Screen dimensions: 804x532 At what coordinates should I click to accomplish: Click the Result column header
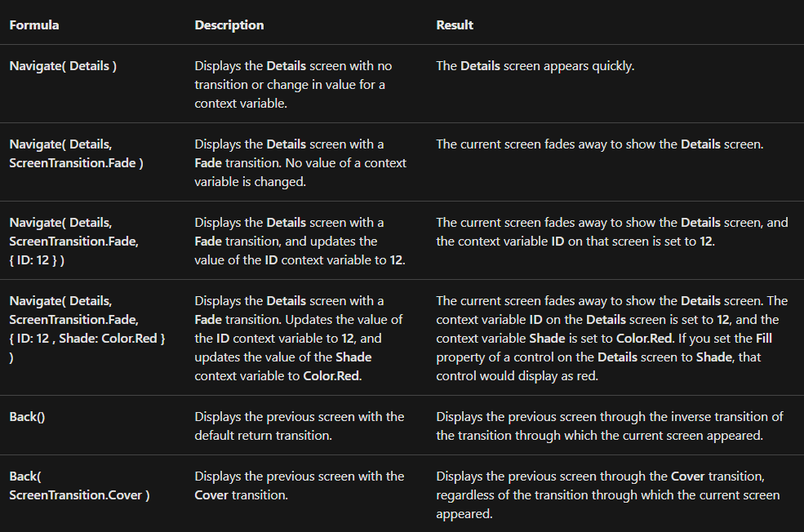click(455, 24)
